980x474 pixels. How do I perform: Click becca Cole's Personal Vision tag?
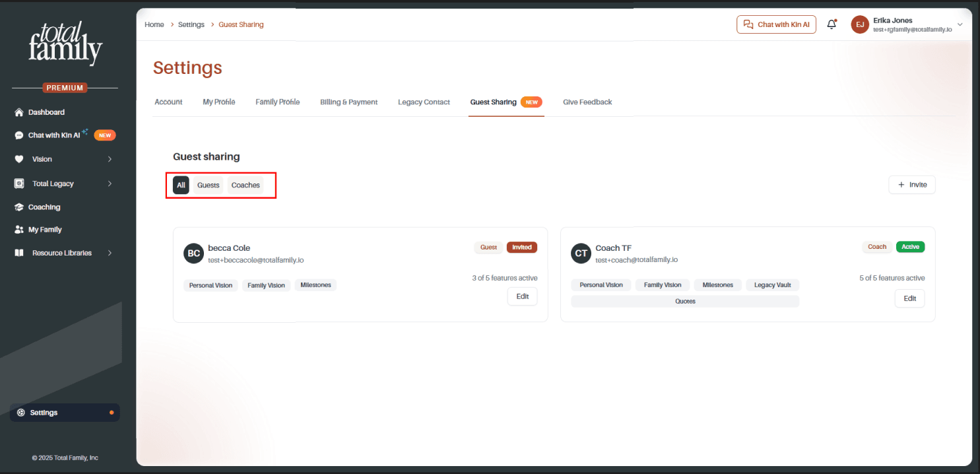click(x=211, y=285)
